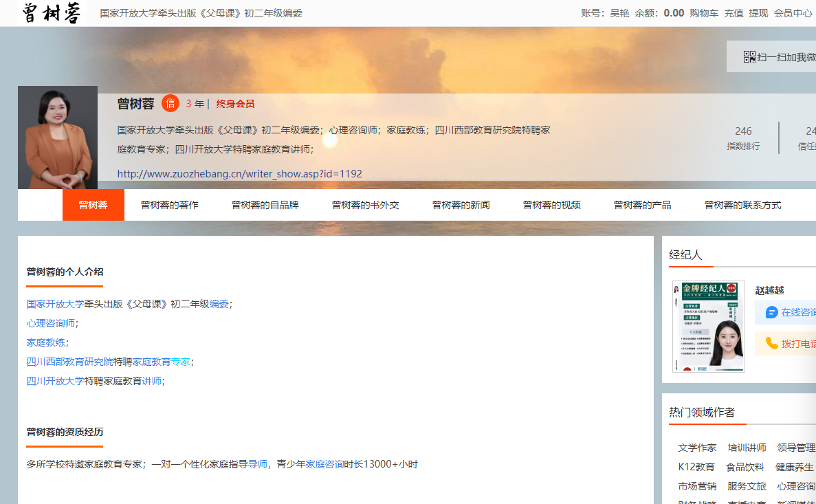Go to 曾树蓉的新闻 tab

coord(461,205)
